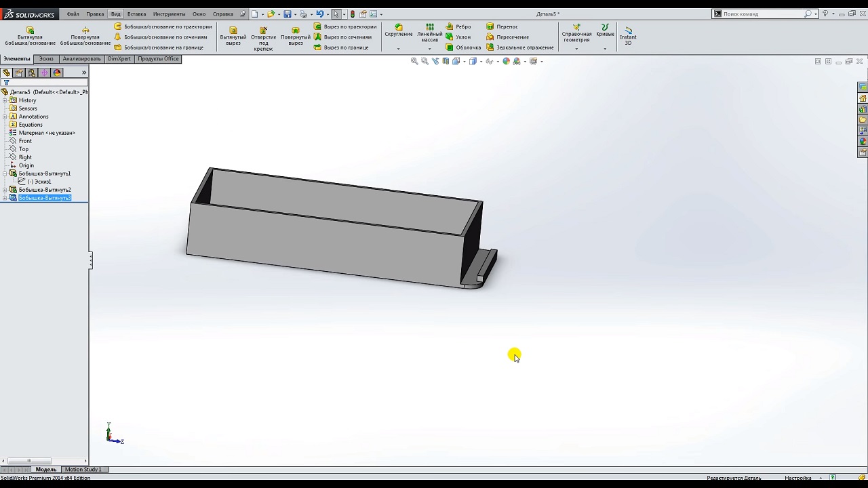Expand the Annotations tree node
This screenshot has height=488, width=868.
pyautogui.click(x=5, y=117)
